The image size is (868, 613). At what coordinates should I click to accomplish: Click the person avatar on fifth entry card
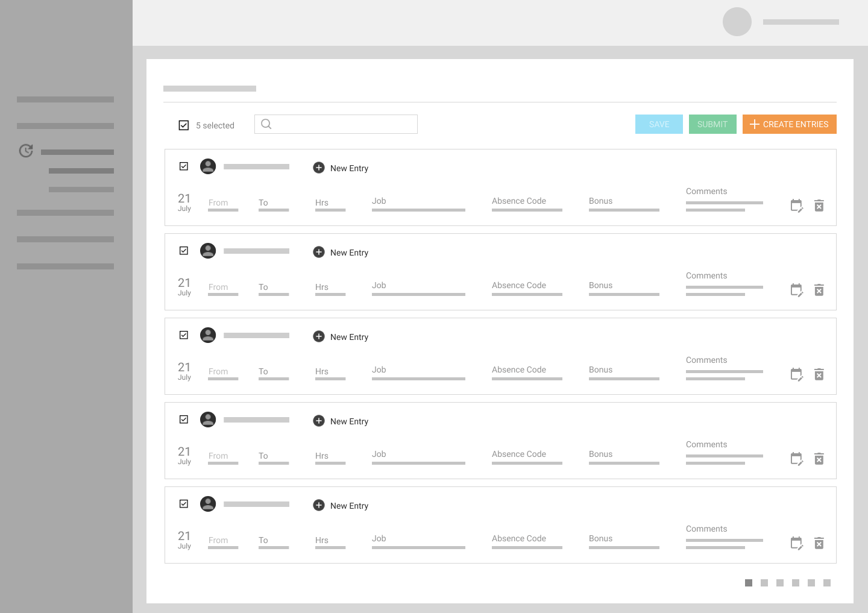coord(208,504)
